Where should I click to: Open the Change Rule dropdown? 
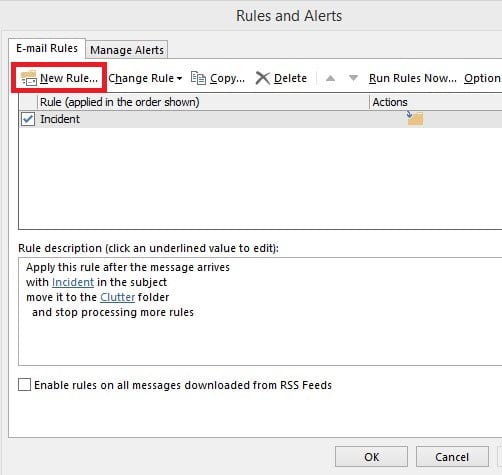tap(145, 78)
